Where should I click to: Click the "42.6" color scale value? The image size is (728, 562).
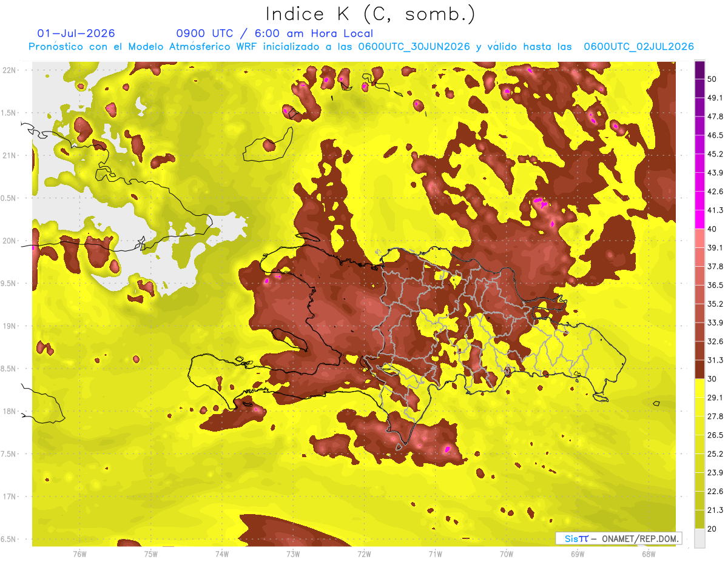[x=715, y=192]
